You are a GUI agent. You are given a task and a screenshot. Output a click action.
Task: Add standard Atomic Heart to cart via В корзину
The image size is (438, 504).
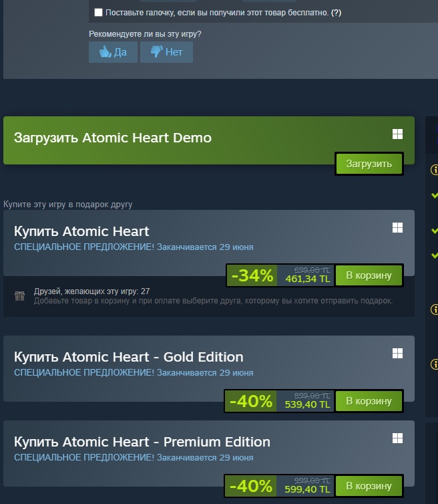coord(369,275)
